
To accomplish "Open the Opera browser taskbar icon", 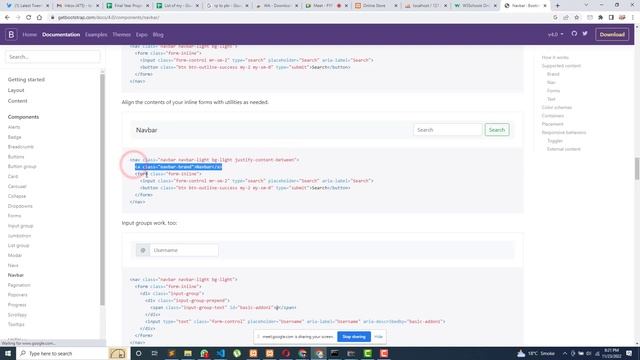I will tap(286, 353).
